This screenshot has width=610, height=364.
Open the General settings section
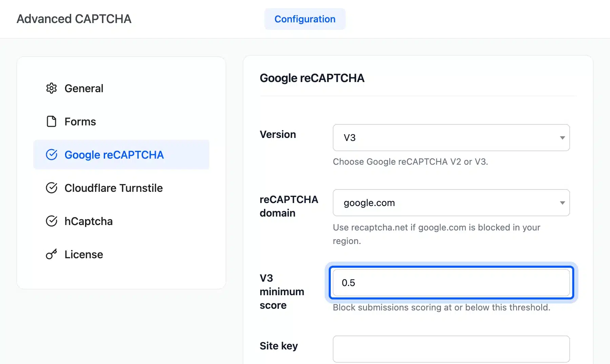click(121, 88)
